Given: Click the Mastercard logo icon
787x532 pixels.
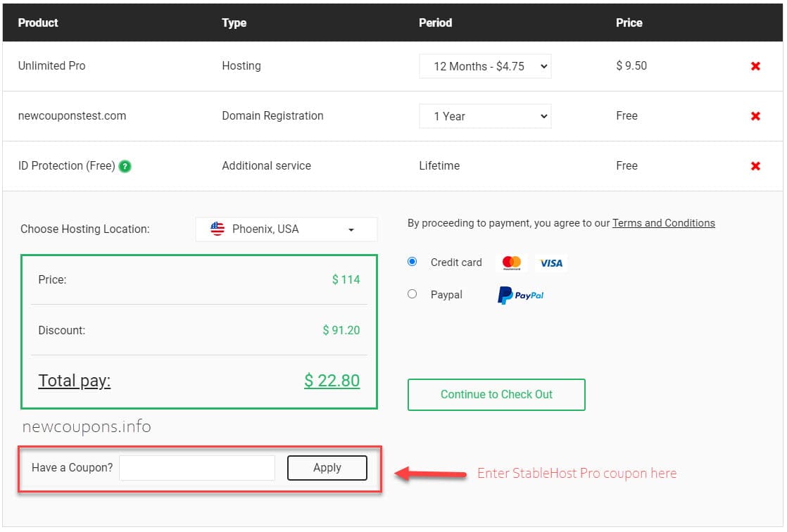Looking at the screenshot, I should (x=512, y=263).
